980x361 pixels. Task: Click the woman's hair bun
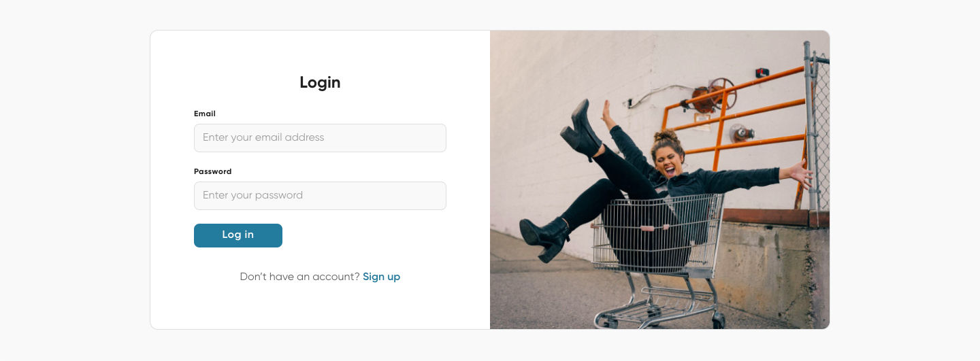click(x=666, y=135)
